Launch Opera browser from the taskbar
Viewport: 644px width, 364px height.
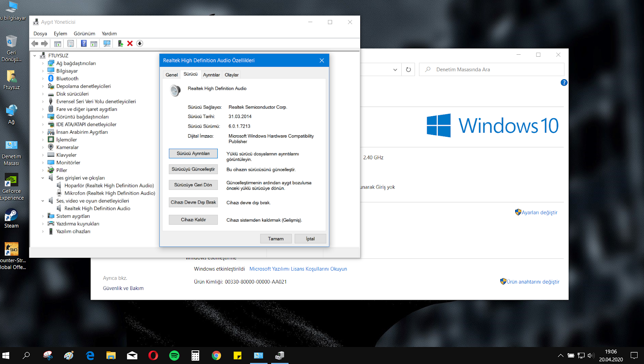(x=153, y=355)
